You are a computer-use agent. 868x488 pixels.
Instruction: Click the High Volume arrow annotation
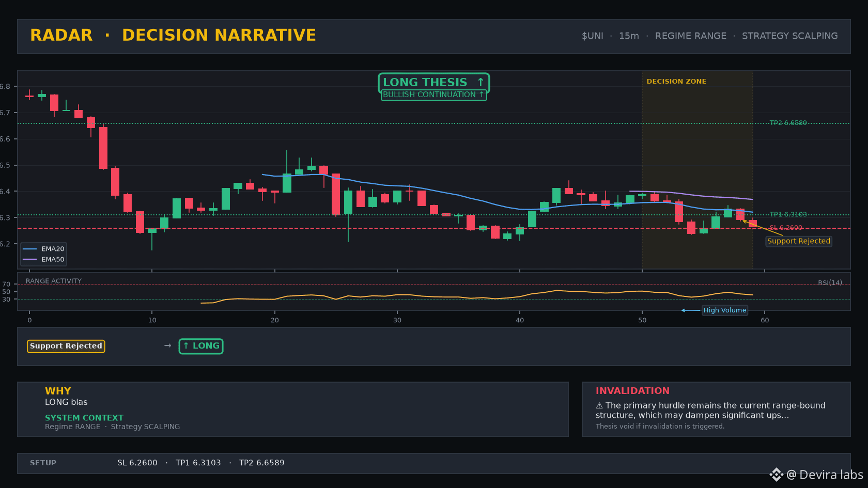(x=691, y=310)
